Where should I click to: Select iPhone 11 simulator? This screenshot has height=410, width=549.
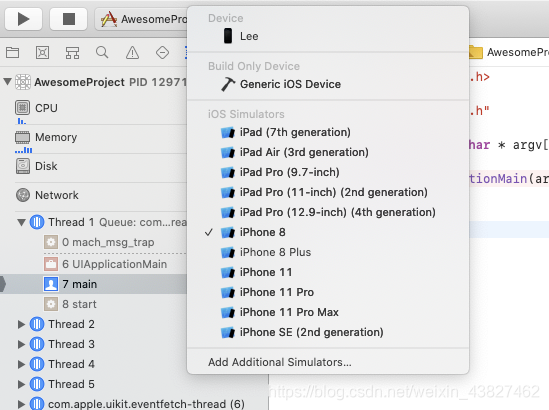[328, 272]
